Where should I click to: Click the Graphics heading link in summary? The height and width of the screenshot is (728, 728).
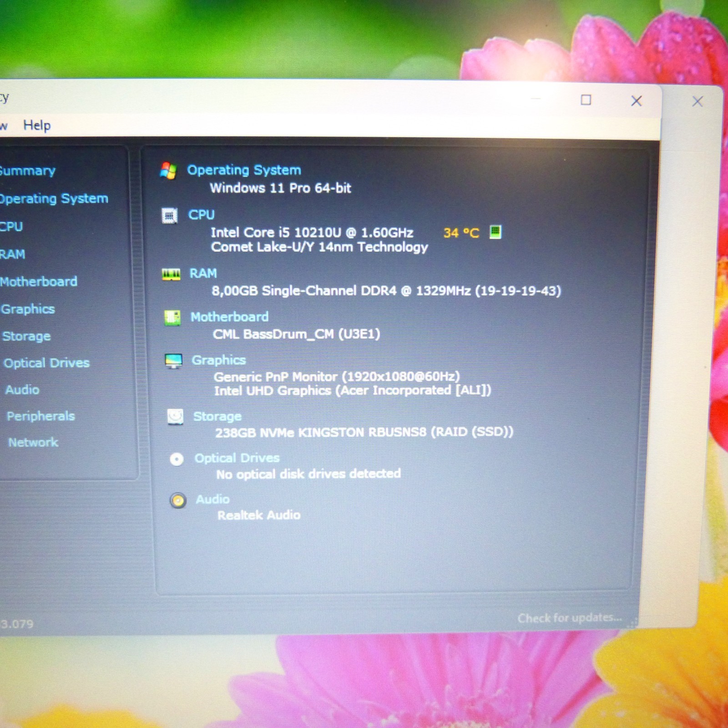(219, 360)
